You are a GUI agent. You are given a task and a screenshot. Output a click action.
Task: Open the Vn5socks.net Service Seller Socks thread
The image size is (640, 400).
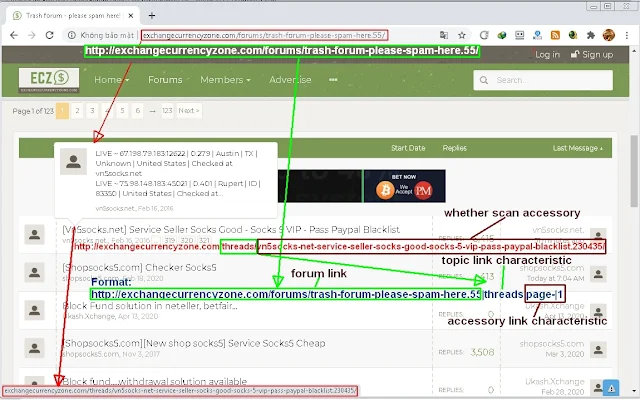(231, 229)
